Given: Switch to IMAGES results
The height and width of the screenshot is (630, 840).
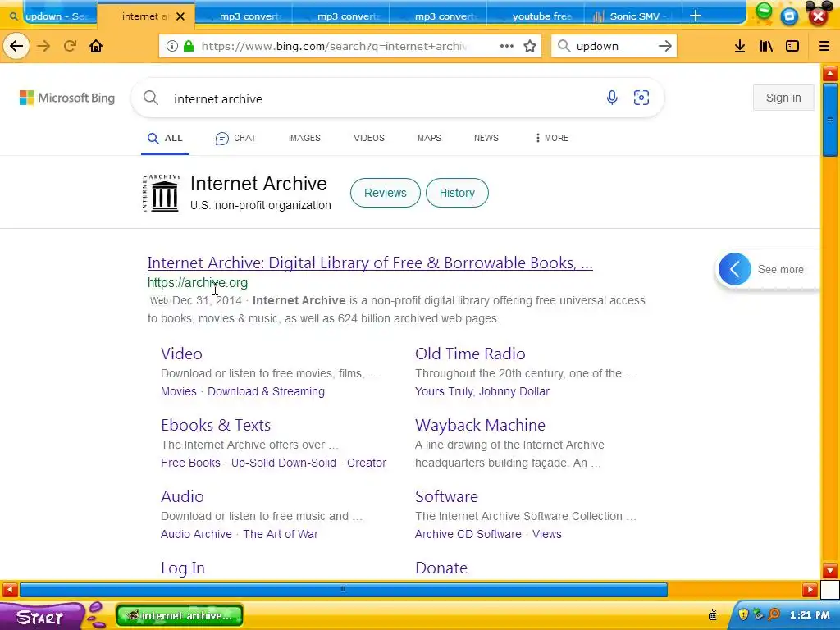Looking at the screenshot, I should click(x=304, y=138).
